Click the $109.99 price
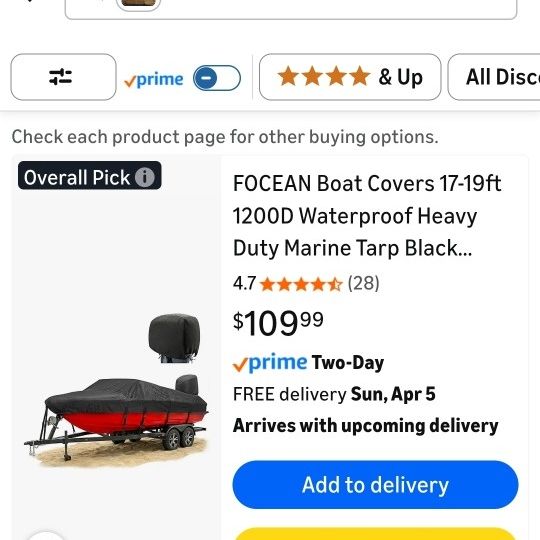The height and width of the screenshot is (540, 540). [x=278, y=322]
